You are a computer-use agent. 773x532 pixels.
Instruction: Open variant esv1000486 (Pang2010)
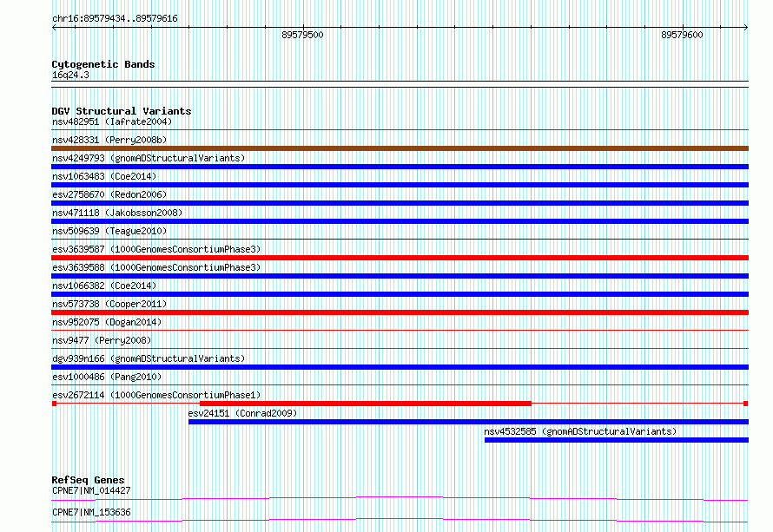coord(107,377)
